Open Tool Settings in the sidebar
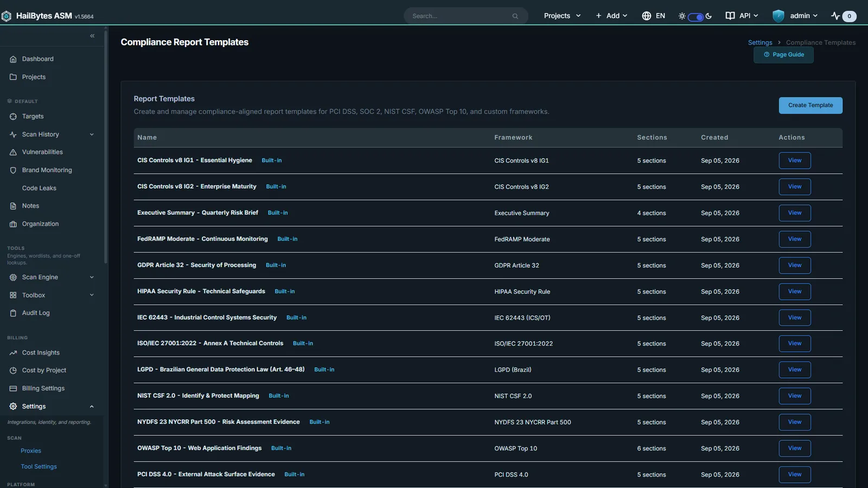Image resolution: width=868 pixels, height=488 pixels. pyautogui.click(x=39, y=466)
